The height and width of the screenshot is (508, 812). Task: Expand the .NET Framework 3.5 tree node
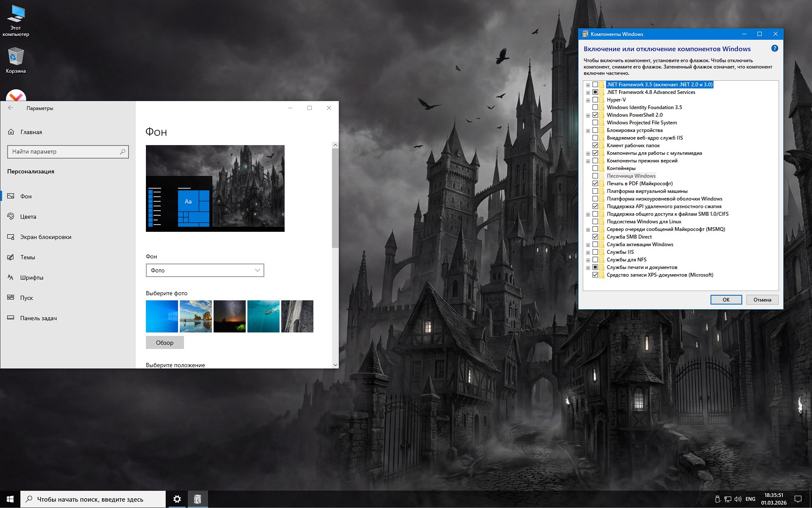(588, 85)
